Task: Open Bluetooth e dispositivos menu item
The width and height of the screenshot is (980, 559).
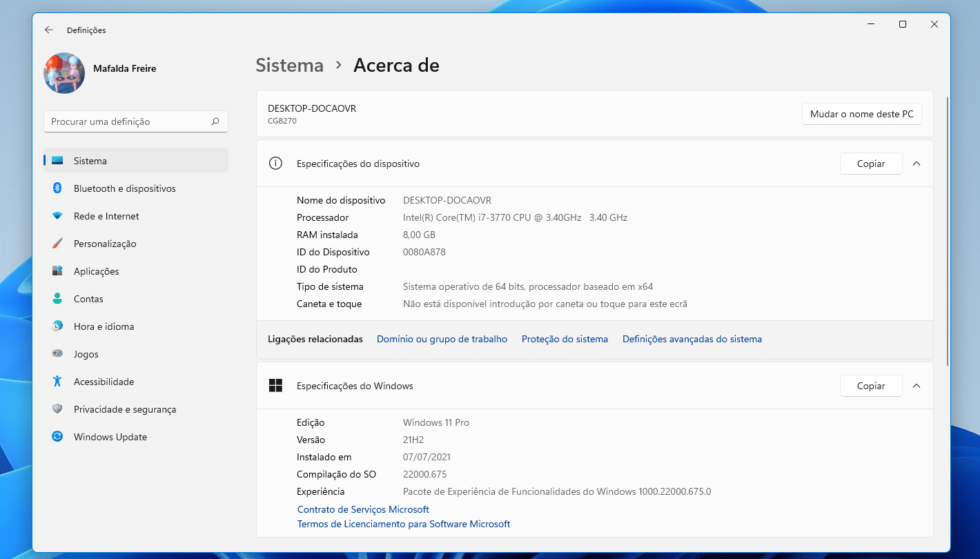Action: click(x=125, y=188)
